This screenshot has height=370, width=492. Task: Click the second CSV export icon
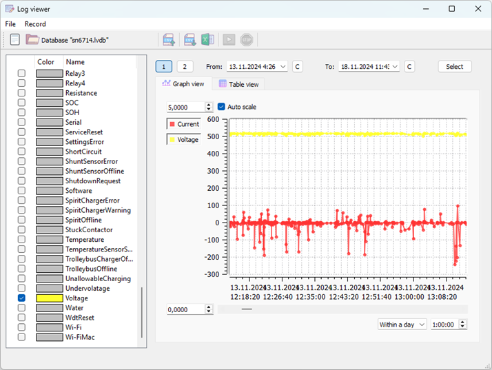click(x=190, y=40)
